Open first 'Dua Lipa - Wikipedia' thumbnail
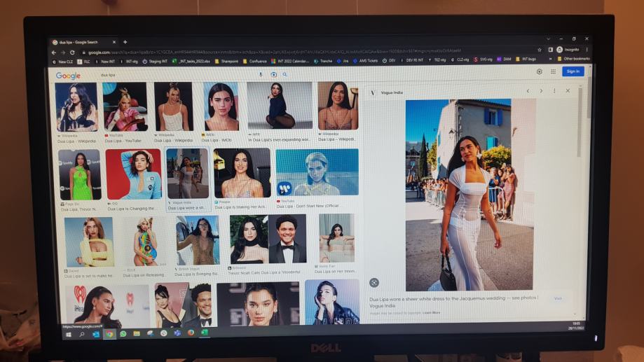 click(76, 108)
